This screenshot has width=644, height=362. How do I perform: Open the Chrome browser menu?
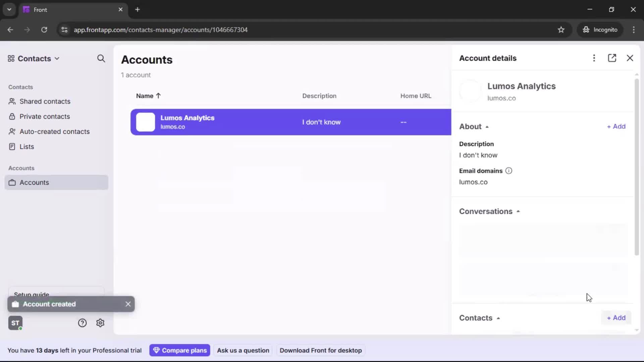tap(634, 30)
